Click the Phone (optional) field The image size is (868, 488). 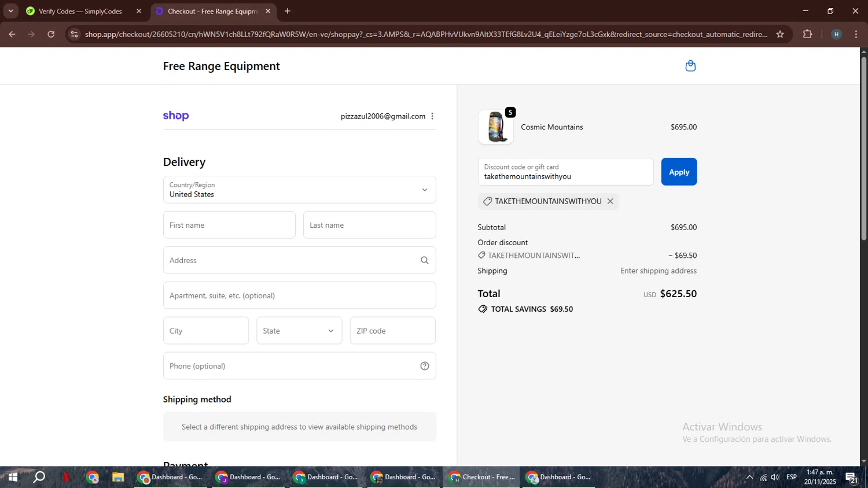pos(299,366)
